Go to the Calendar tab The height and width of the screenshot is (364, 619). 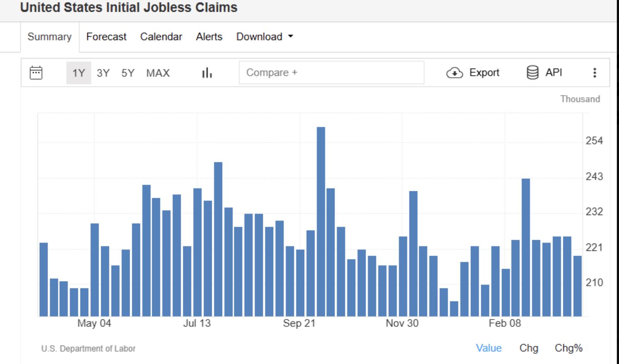pos(161,37)
